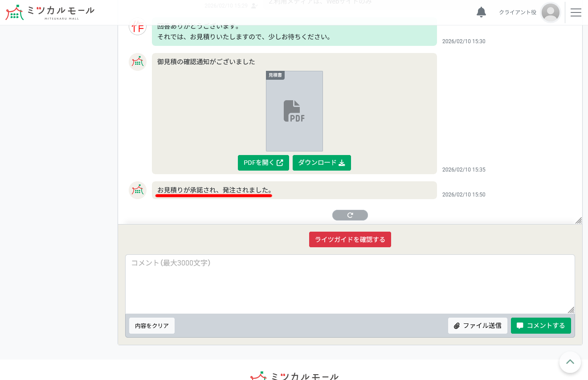588x380 pixels.
Task: Click the chat bubble icon on コメントする button
Action: pyautogui.click(x=520, y=326)
